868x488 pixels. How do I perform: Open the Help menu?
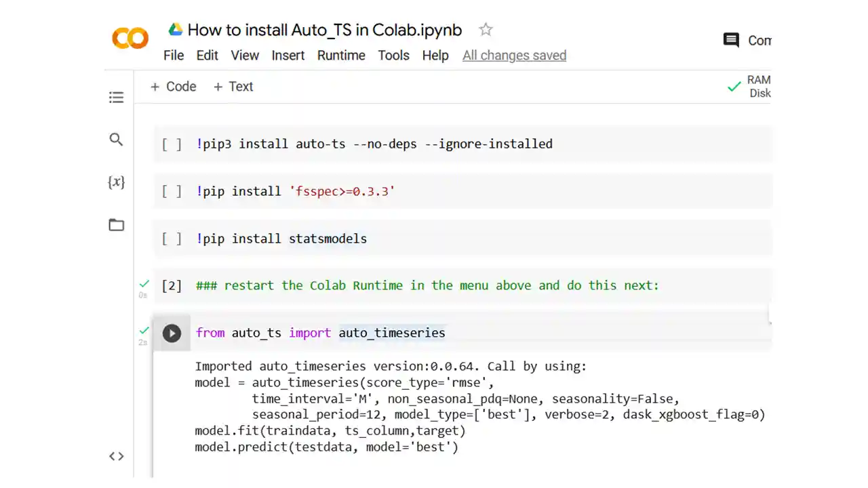click(435, 55)
